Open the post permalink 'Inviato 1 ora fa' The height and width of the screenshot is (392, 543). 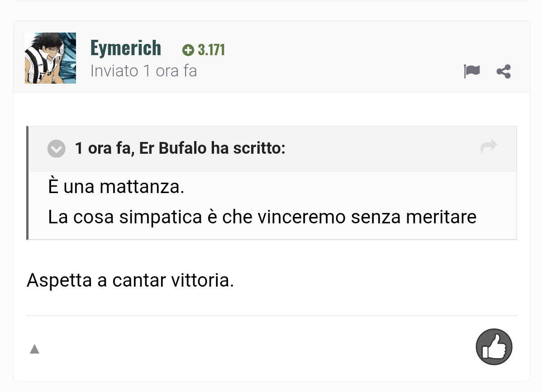point(143,71)
